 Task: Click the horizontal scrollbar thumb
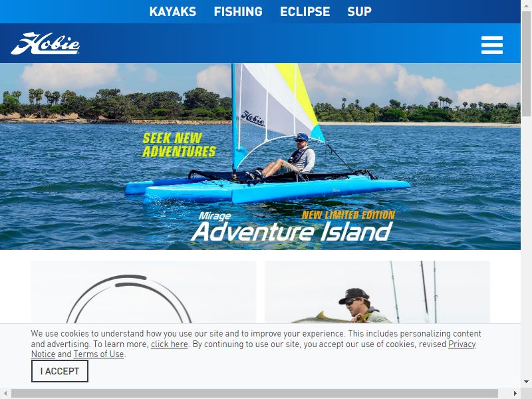point(255,394)
